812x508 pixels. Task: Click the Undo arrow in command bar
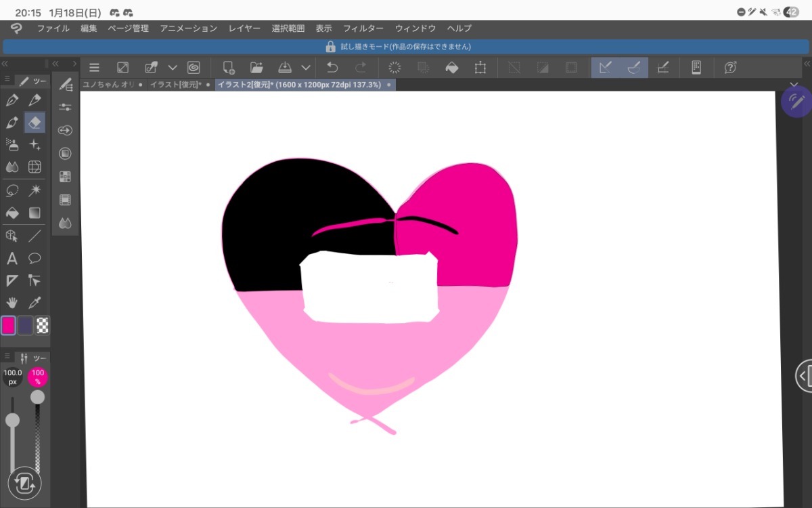coord(332,68)
